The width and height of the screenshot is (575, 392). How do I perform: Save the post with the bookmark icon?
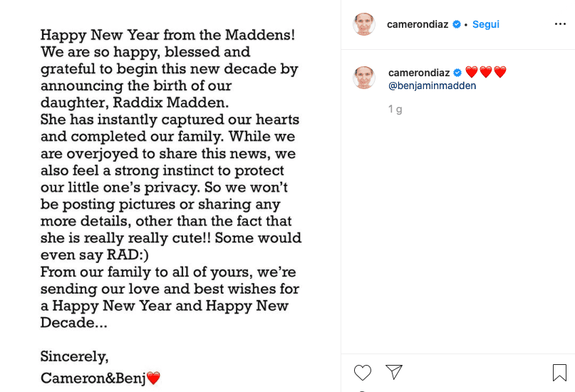[x=559, y=372]
